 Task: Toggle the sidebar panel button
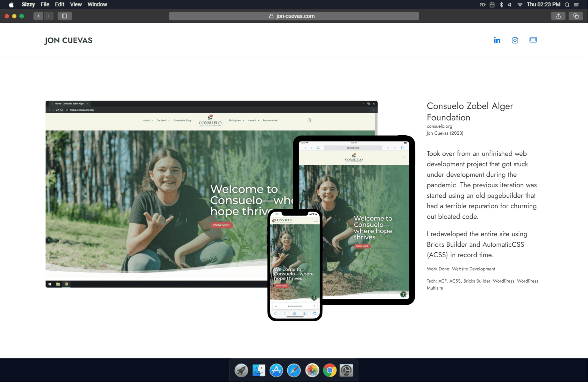(x=65, y=16)
